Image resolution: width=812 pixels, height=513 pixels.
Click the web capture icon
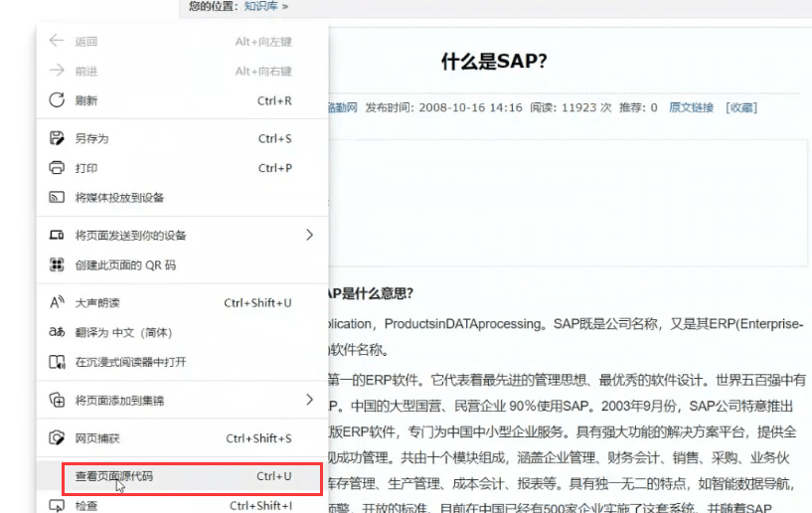point(57,437)
